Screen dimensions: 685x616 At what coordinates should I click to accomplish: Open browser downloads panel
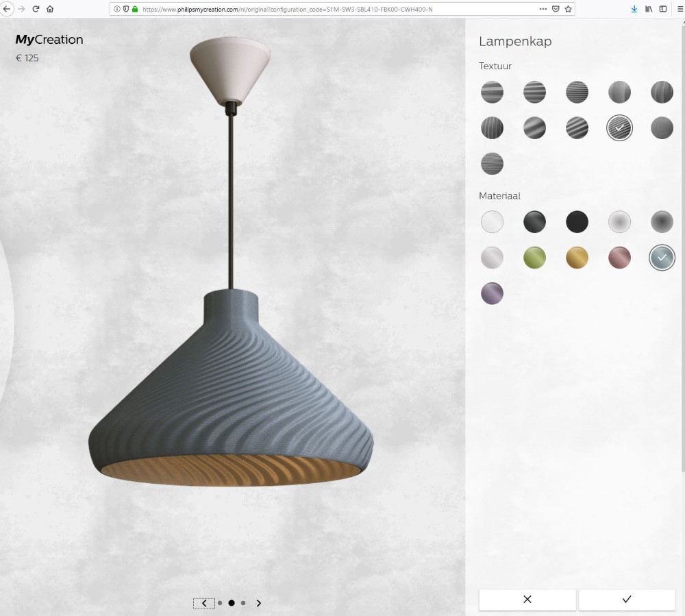click(634, 9)
